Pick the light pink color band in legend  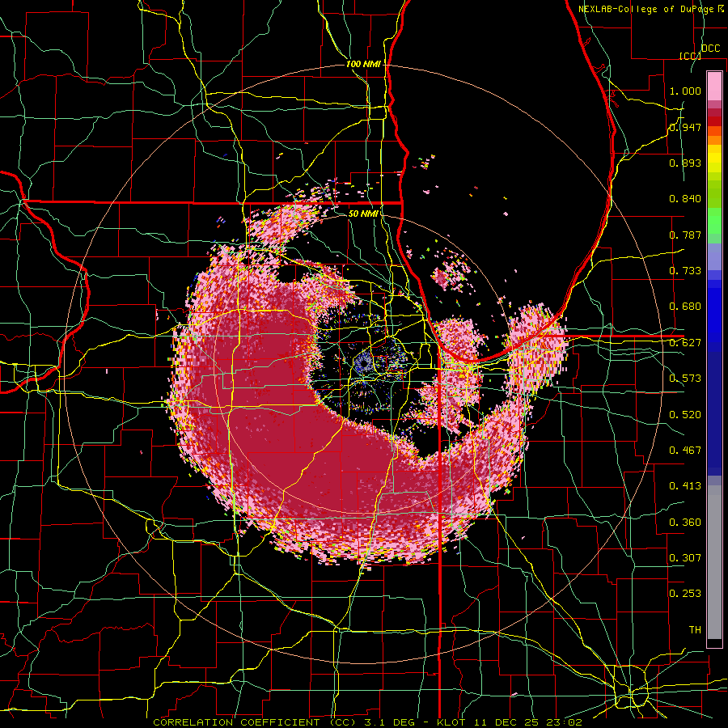click(x=714, y=86)
